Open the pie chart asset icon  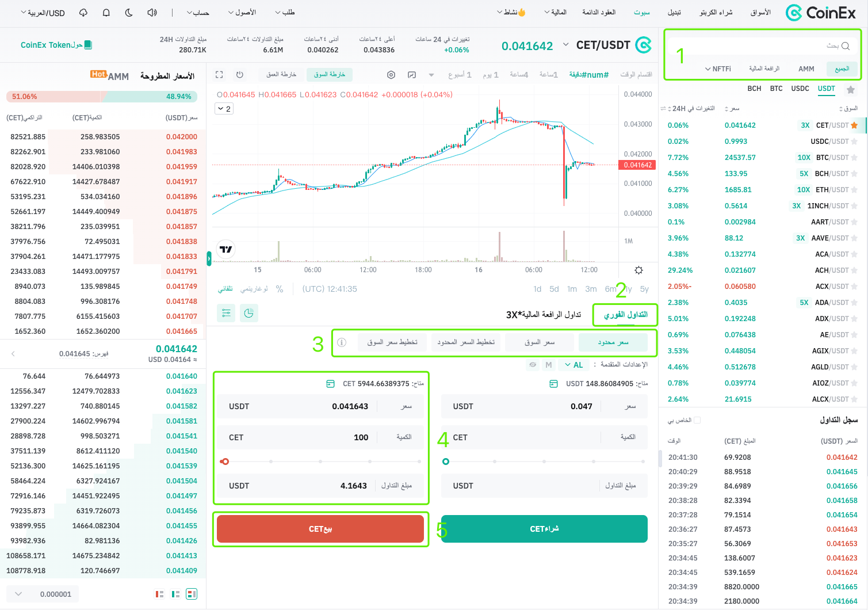(248, 313)
